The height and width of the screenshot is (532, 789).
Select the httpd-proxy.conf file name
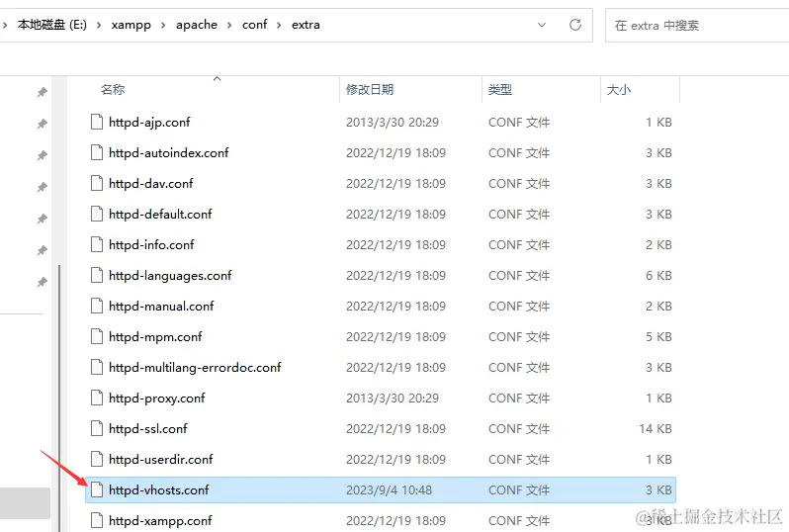(x=157, y=399)
